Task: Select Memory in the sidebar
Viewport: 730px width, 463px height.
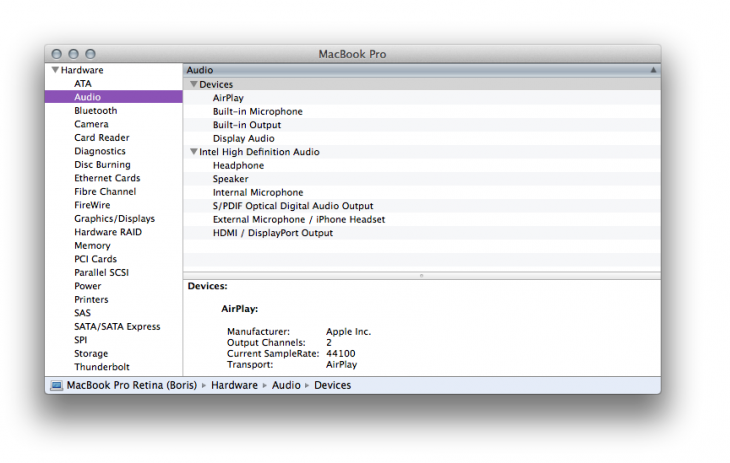Action: tap(92, 245)
